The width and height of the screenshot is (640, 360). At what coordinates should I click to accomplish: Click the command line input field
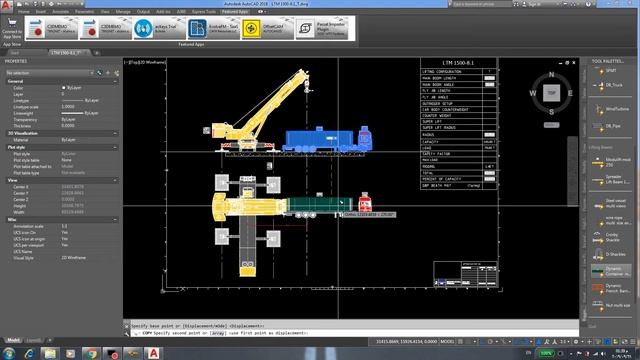tap(355, 333)
